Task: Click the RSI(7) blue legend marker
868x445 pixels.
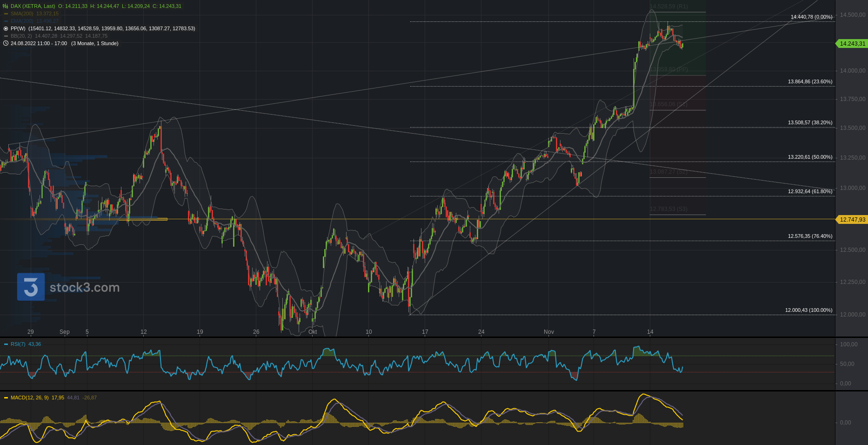Action: tap(6, 344)
